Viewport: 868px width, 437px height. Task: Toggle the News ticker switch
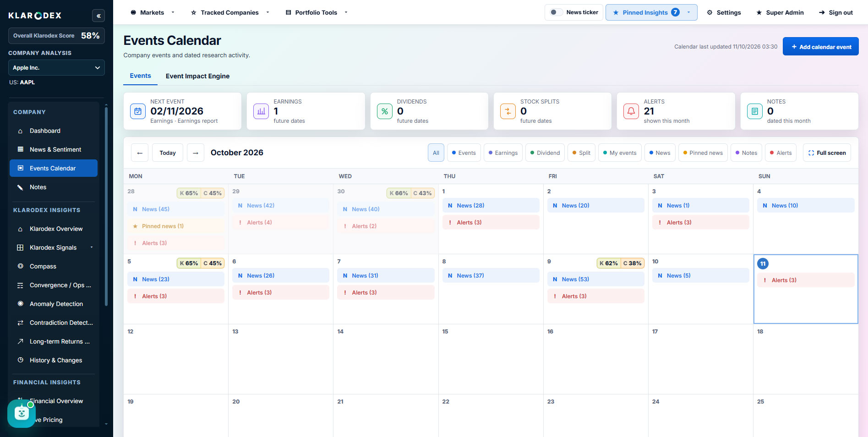tap(557, 12)
